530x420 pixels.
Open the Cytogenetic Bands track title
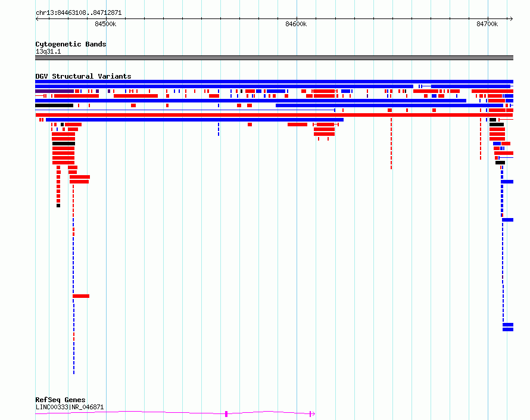click(71, 44)
